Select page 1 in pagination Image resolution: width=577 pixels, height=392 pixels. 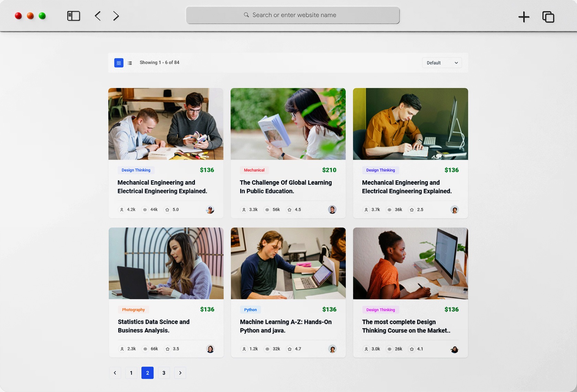pyautogui.click(x=131, y=373)
